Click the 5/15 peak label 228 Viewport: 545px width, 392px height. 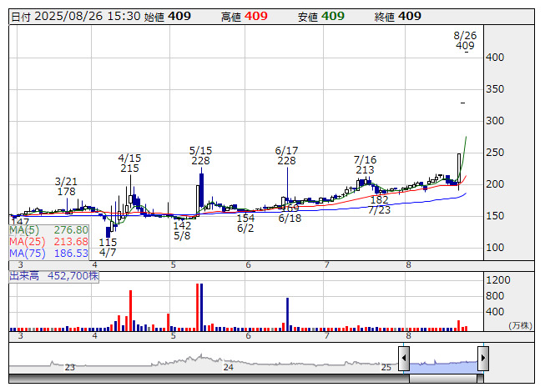pyautogui.click(x=200, y=161)
